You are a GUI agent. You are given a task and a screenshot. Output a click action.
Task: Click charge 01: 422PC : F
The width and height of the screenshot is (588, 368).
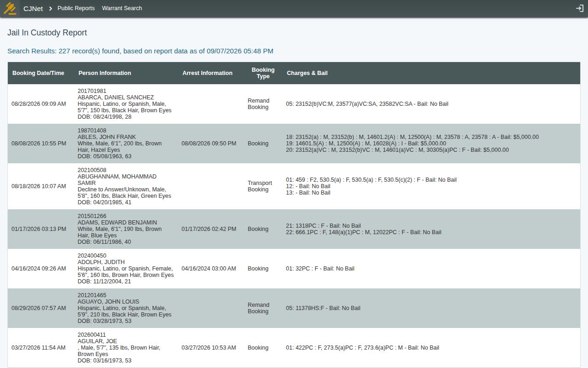[362, 348]
